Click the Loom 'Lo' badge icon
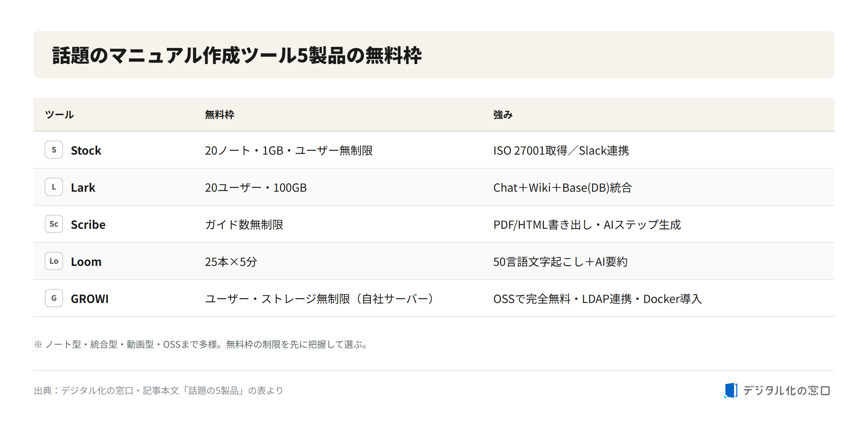Screen dimensions: 868x431 [x=54, y=261]
